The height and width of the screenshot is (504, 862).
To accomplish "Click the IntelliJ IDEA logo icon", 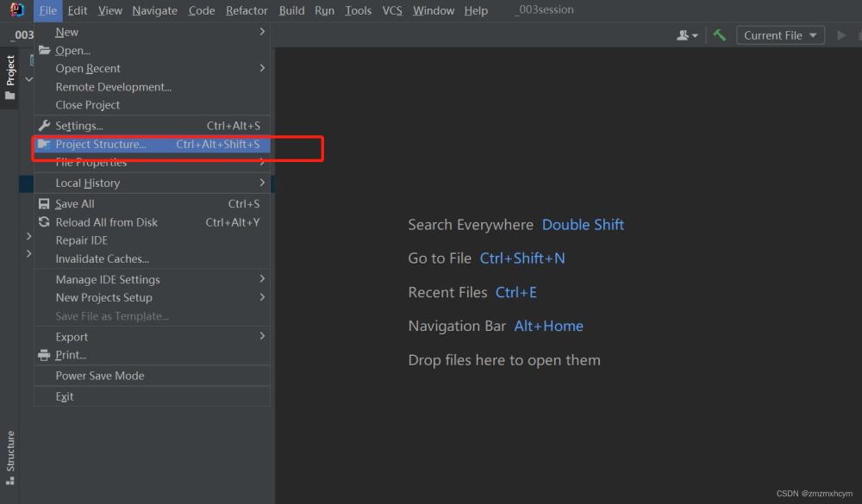I will (17, 10).
